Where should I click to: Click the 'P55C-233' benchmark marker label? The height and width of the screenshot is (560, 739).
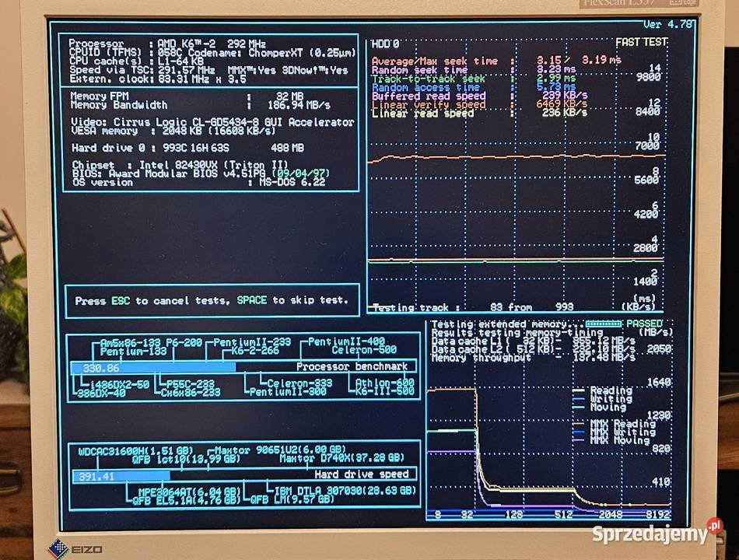tap(191, 385)
